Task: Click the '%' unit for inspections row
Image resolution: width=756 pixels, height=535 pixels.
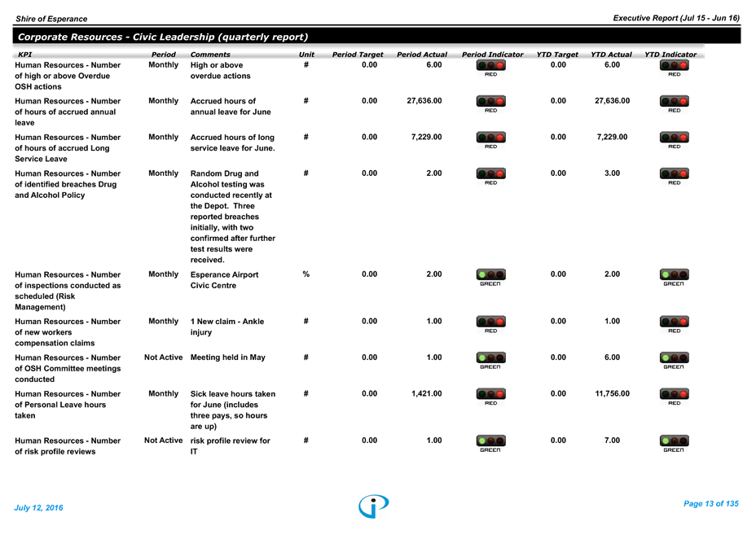Action: coord(306,274)
